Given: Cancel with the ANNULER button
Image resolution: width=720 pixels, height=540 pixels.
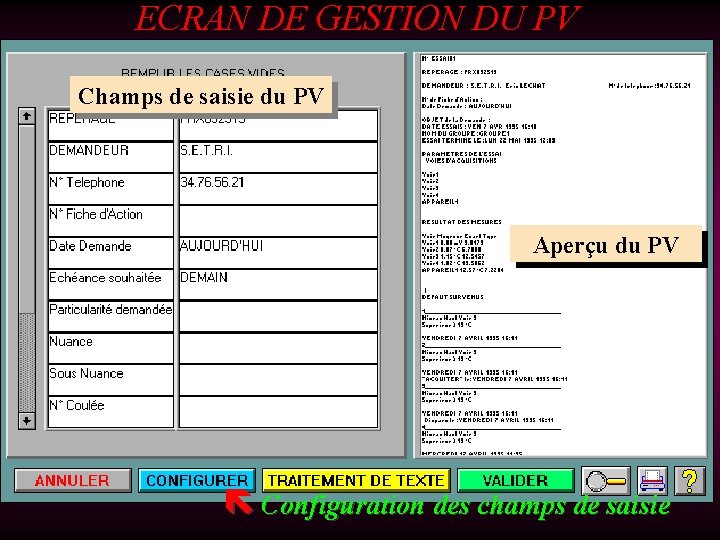Looking at the screenshot, I should coord(73,480).
